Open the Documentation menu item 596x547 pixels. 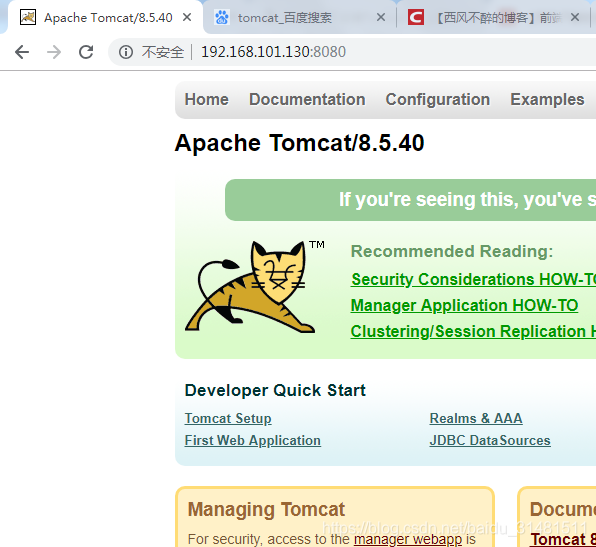click(307, 100)
